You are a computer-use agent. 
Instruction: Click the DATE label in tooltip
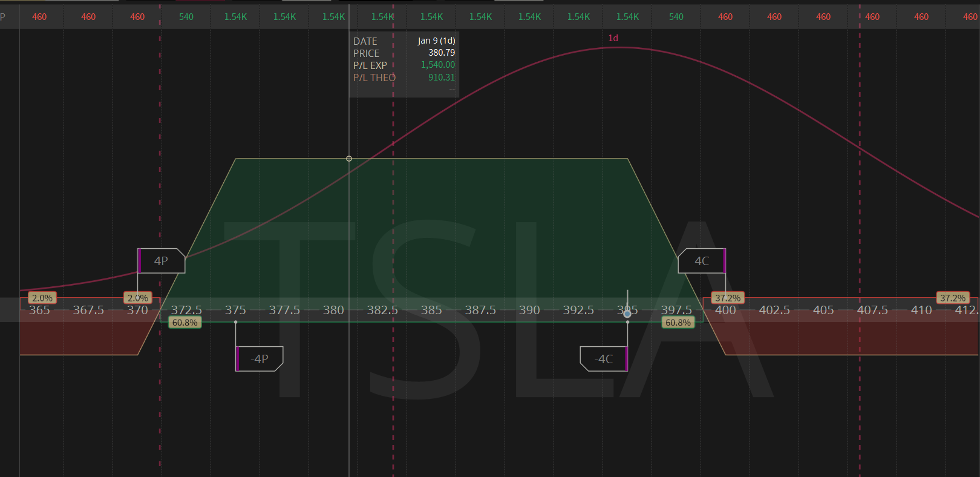pyautogui.click(x=365, y=41)
